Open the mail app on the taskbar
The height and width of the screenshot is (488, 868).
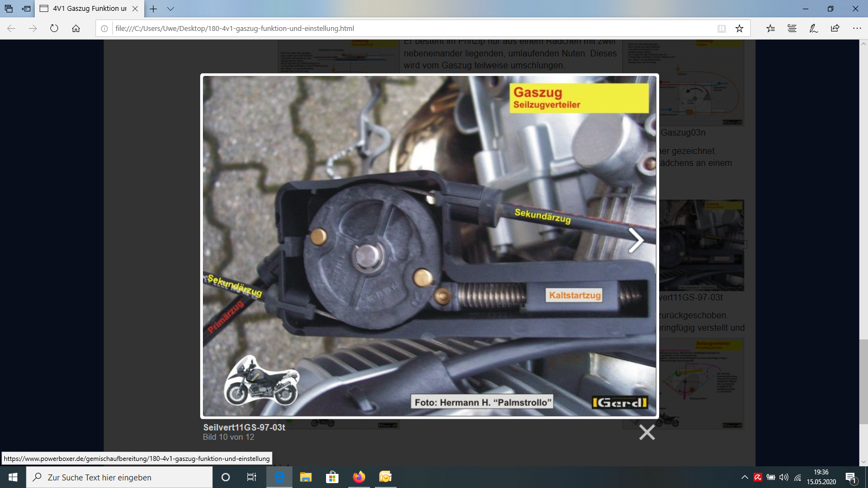point(385,477)
